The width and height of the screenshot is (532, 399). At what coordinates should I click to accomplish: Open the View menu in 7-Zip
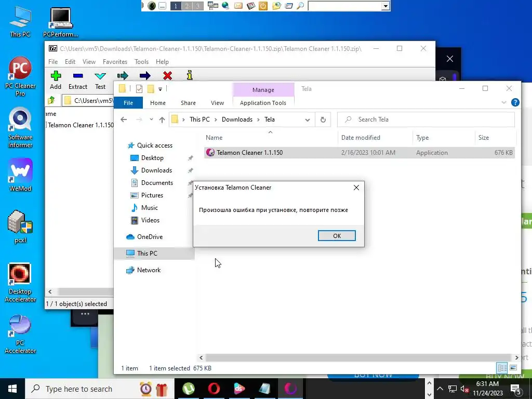point(89,62)
